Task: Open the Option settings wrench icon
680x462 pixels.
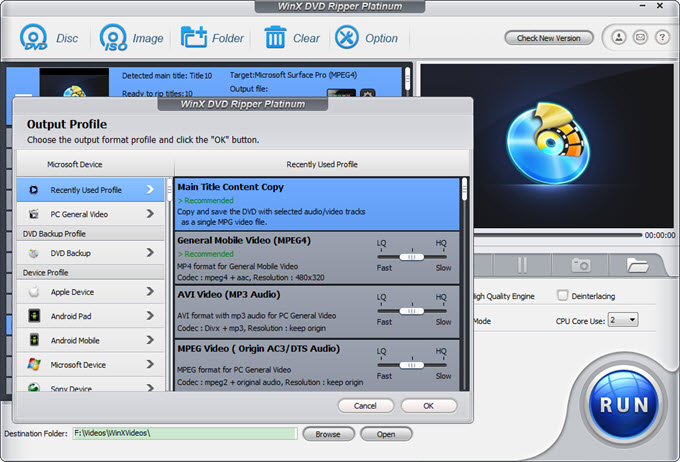Action: (347, 37)
